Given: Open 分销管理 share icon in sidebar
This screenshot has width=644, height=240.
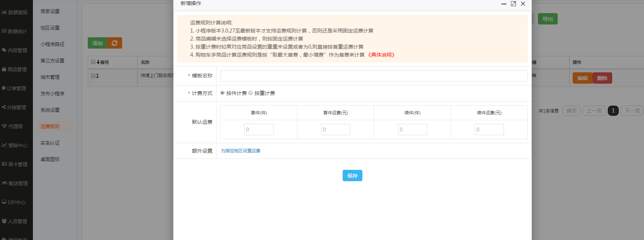Looking at the screenshot, I should [4, 107].
